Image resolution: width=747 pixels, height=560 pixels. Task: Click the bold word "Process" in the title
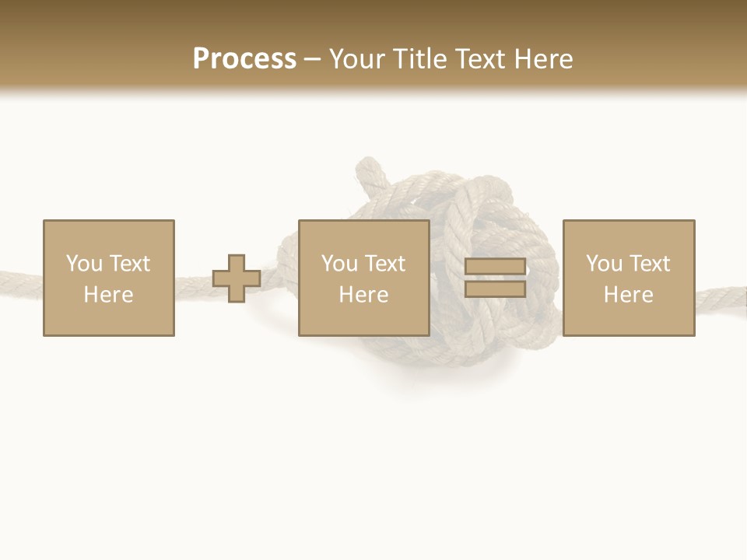point(244,58)
